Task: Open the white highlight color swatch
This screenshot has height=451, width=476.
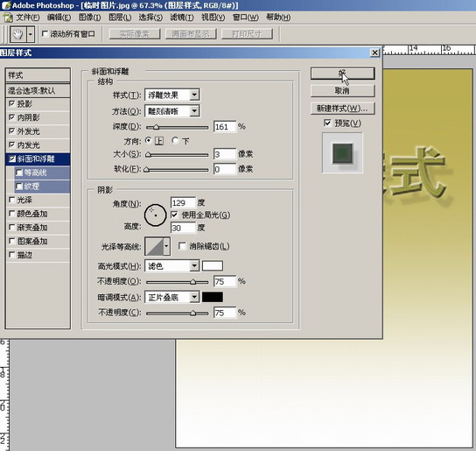Action: [x=213, y=266]
